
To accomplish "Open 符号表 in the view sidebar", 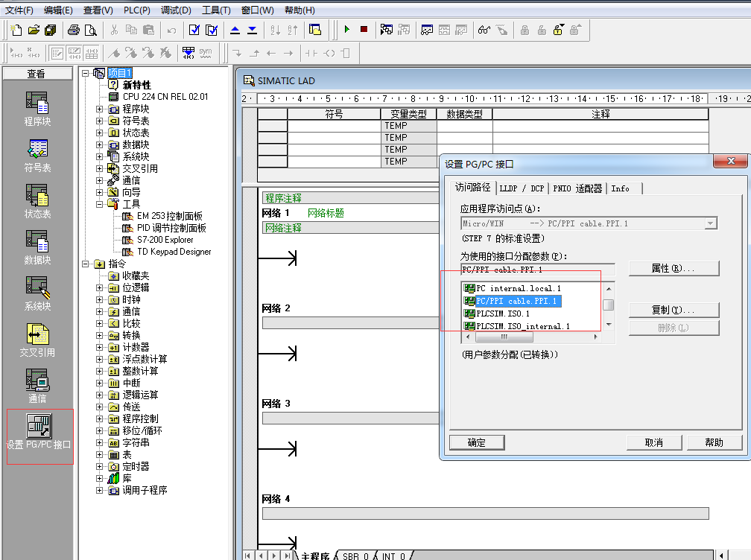I will (37, 155).
